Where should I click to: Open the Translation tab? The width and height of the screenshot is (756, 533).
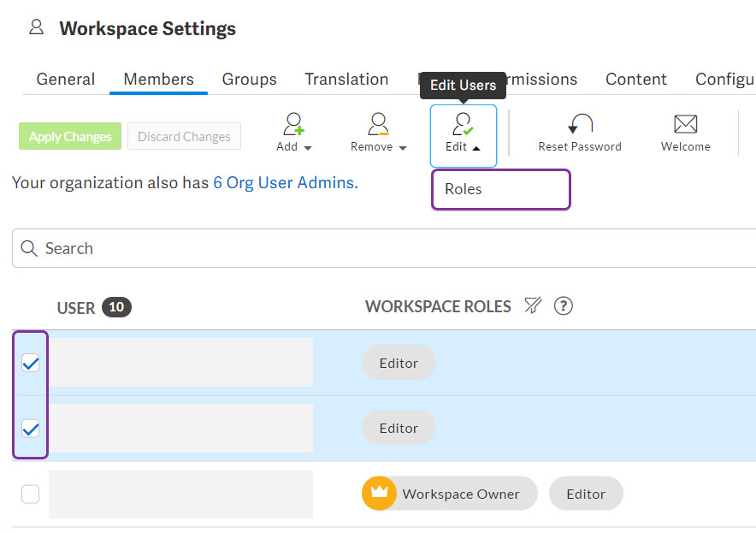tap(346, 79)
